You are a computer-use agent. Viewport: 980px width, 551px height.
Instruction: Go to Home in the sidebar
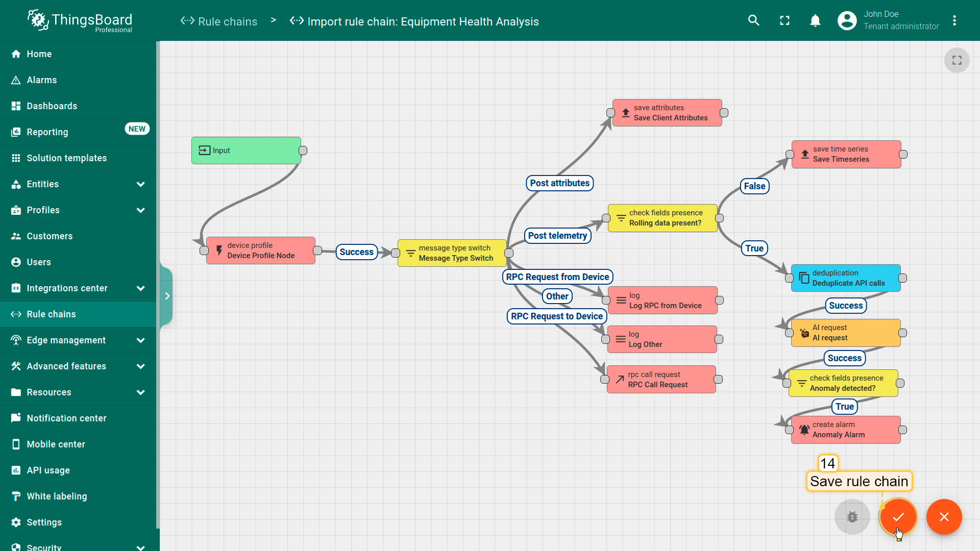(x=78, y=54)
